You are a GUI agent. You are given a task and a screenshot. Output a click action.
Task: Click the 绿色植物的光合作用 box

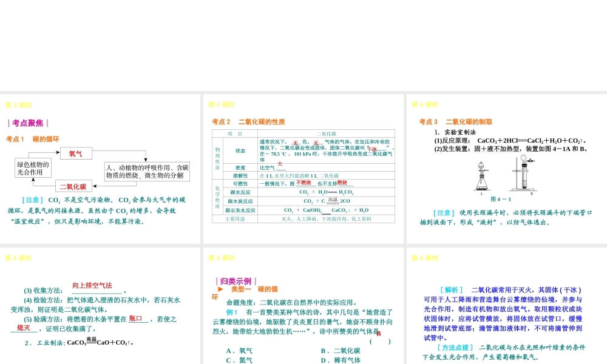click(33, 168)
